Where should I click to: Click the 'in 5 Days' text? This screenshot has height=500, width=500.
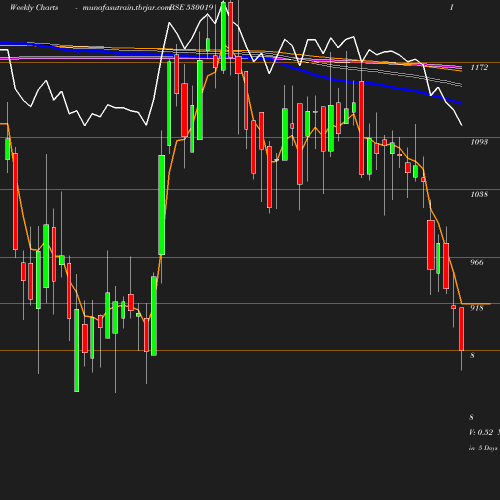[483, 448]
